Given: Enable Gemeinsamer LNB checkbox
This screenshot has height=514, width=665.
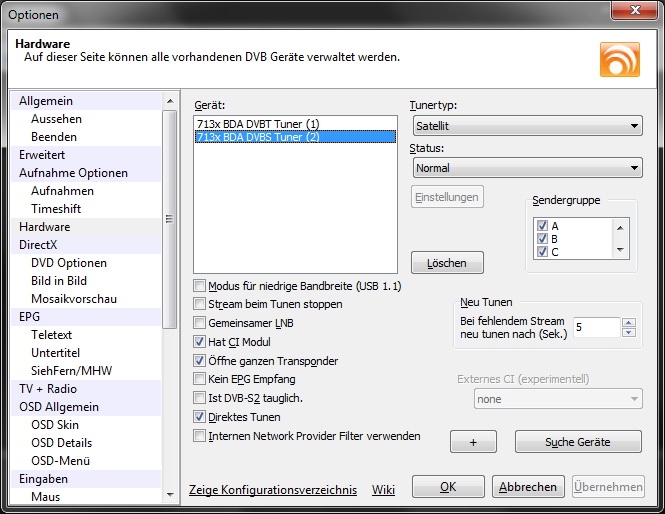Looking at the screenshot, I should [201, 323].
